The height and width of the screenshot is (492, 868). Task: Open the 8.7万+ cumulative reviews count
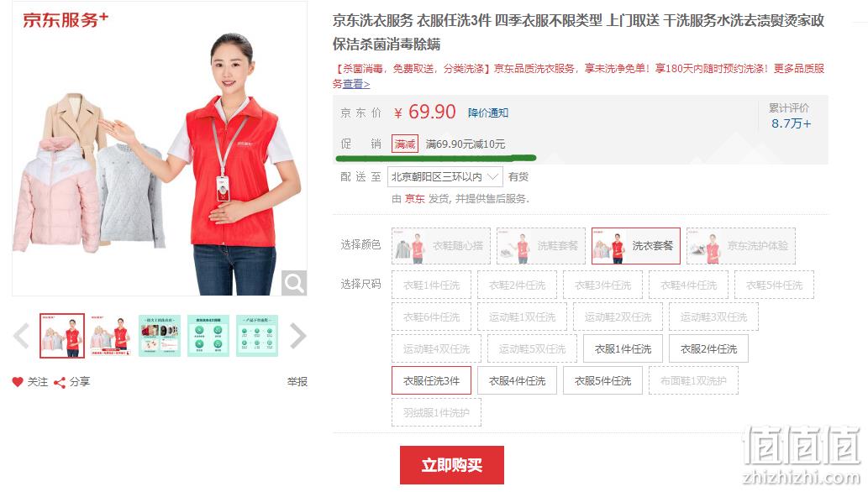tap(791, 123)
